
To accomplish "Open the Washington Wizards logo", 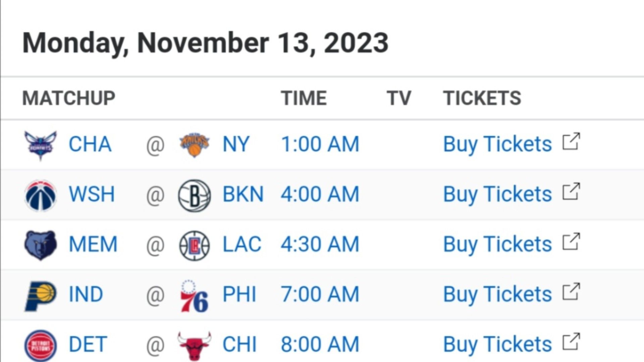I will tap(41, 195).
